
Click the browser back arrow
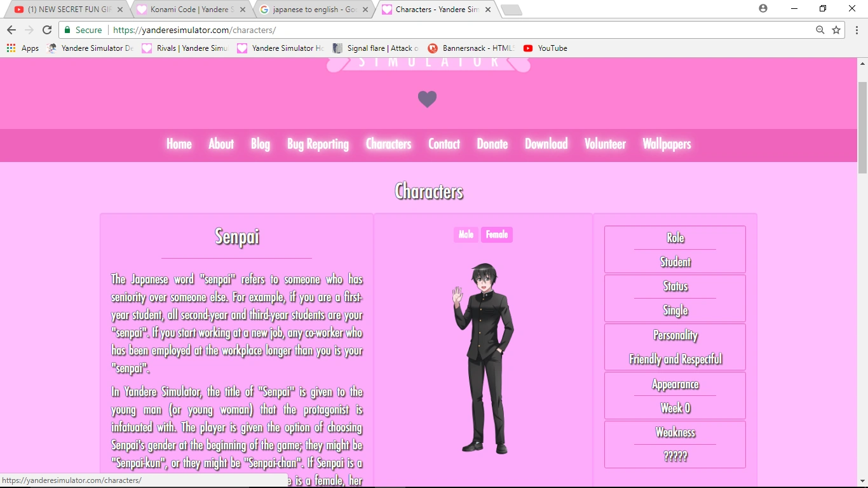pyautogui.click(x=11, y=30)
